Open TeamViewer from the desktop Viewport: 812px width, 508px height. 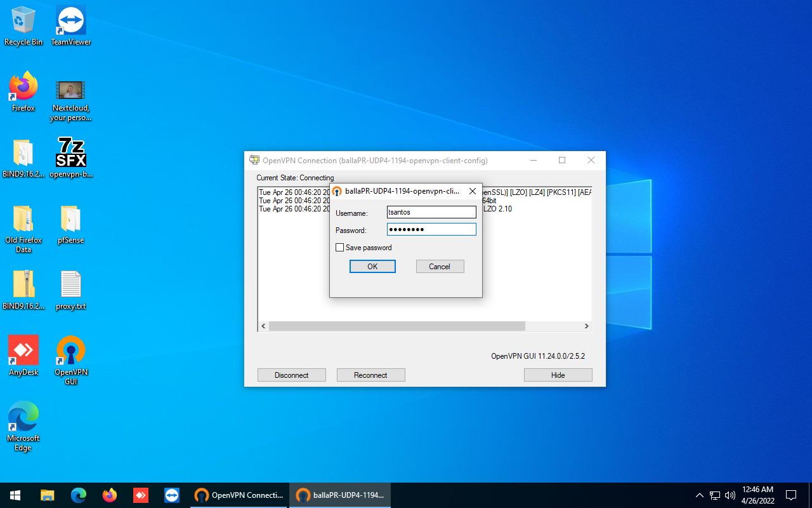point(70,19)
